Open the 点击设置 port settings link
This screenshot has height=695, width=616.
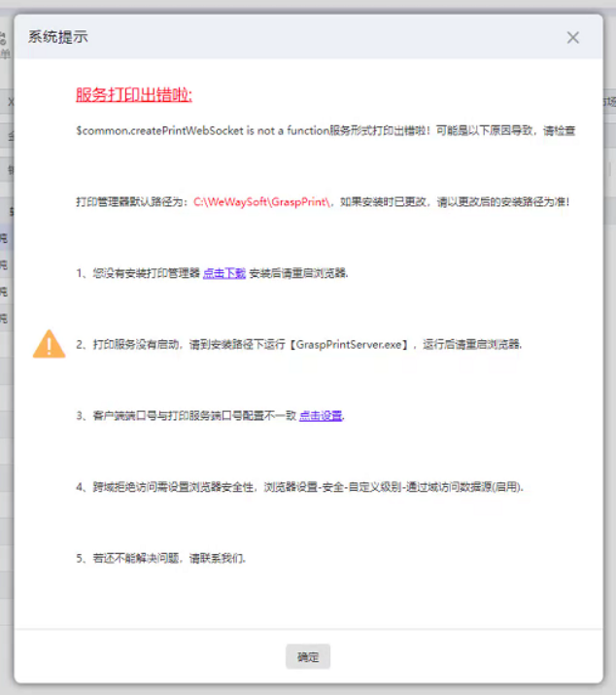(x=321, y=416)
